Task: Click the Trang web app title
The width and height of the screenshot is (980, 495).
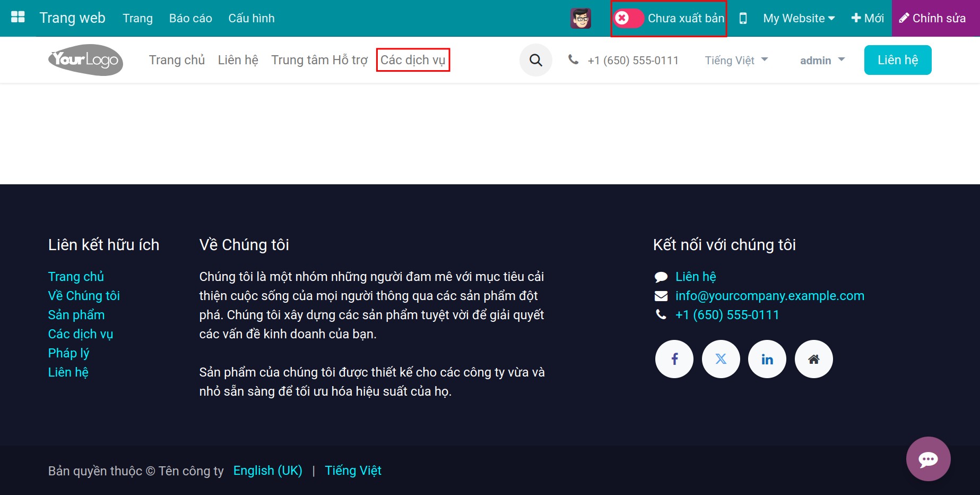Action: pyautogui.click(x=73, y=18)
